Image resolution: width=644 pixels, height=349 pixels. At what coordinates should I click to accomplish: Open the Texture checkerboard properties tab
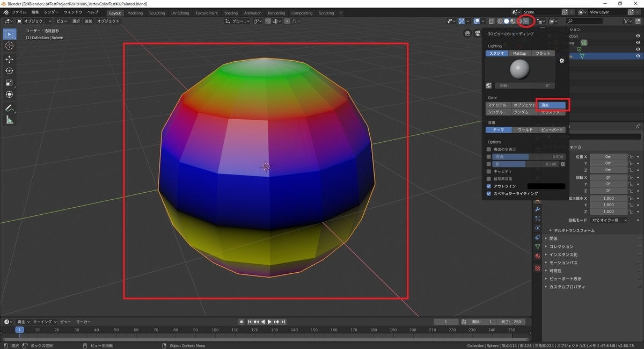tap(538, 267)
